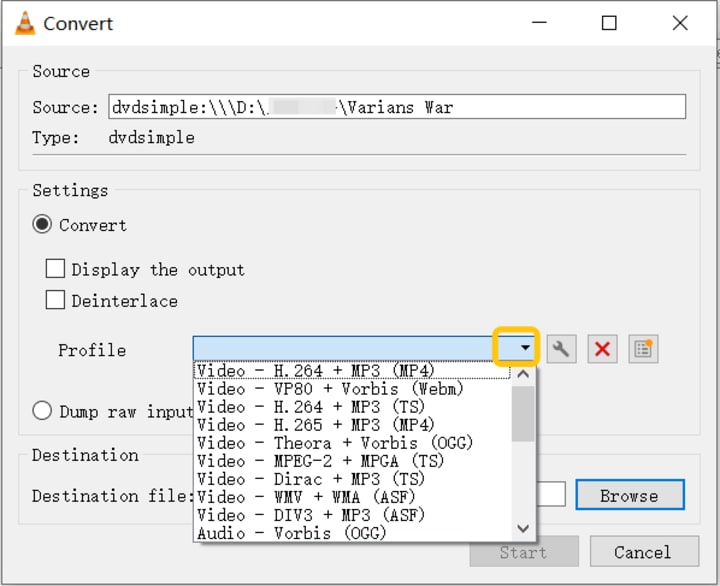Viewport: 720px width, 586px height.
Task: Click the profile list scroll up arrow
Action: (x=523, y=374)
